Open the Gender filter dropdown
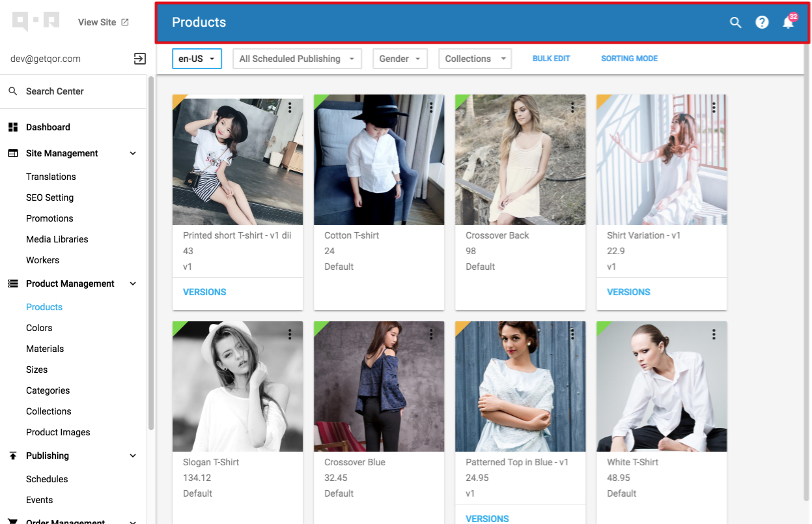The height and width of the screenshot is (524, 812). (x=400, y=59)
